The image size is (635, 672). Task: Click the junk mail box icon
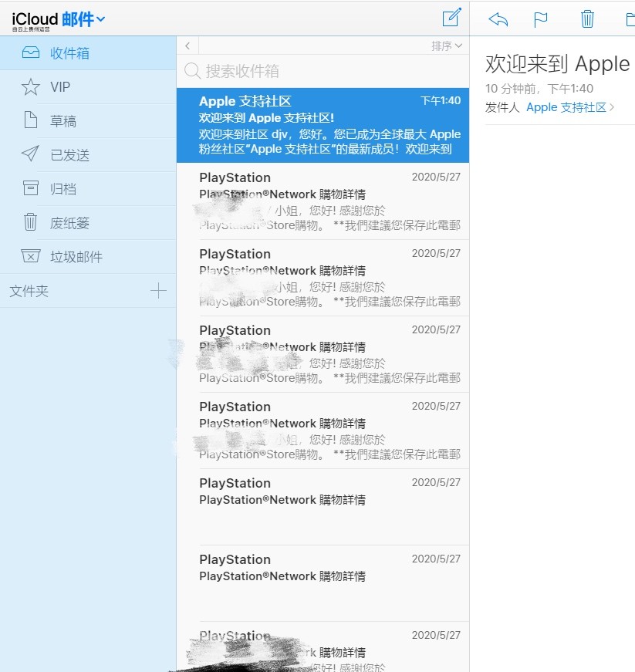(x=30, y=256)
